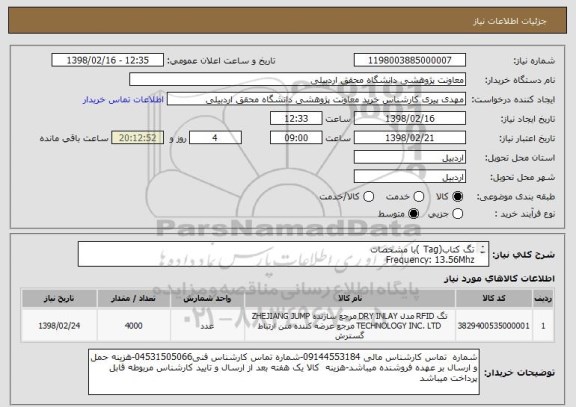Click the نام دستگاه خریدار field

[x=298, y=80]
